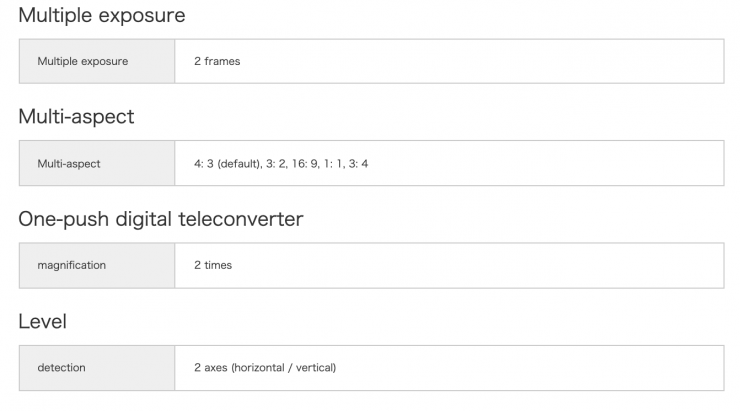This screenshot has height=411, width=740.
Task: Click the word "horizontal" in the detection row
Action: (x=259, y=367)
